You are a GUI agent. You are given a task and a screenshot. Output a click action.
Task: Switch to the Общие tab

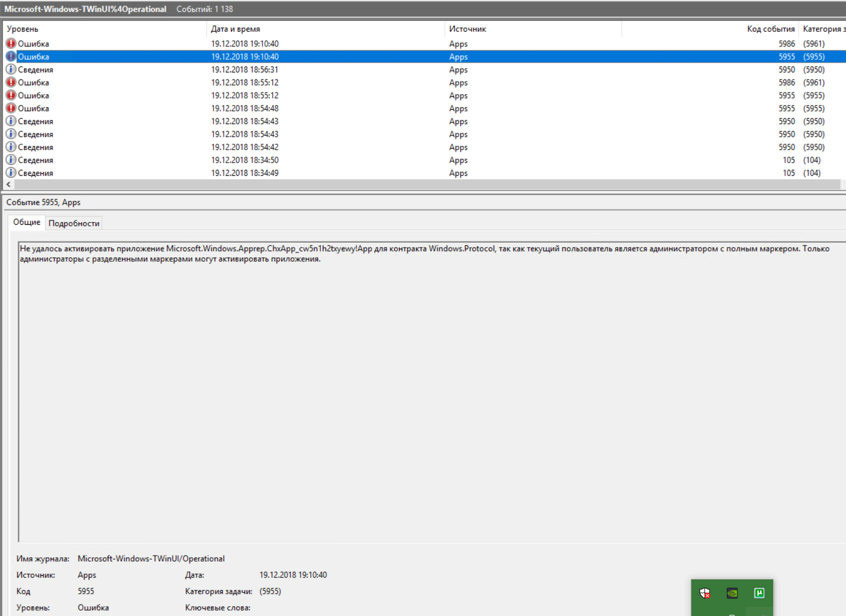(27, 222)
